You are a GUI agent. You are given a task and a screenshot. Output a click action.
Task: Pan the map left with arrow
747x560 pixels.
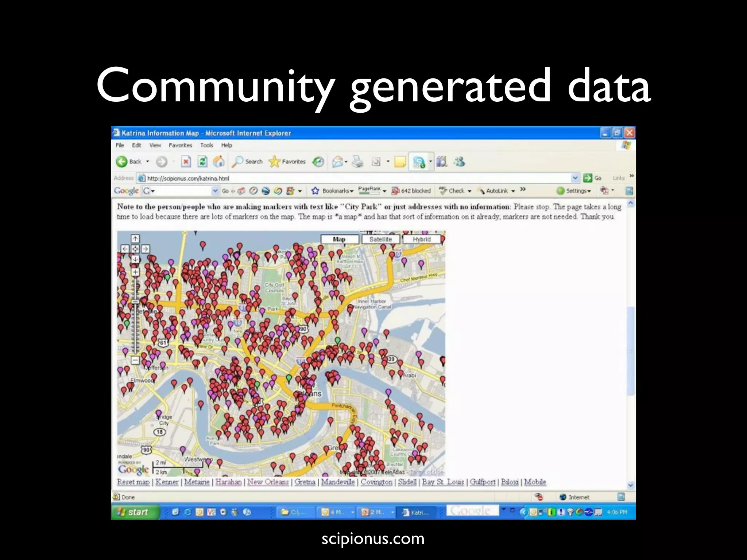coord(125,249)
